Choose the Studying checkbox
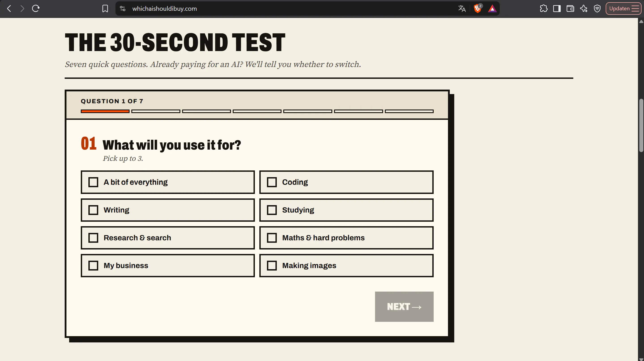This screenshot has width=644, height=361. coord(346,210)
